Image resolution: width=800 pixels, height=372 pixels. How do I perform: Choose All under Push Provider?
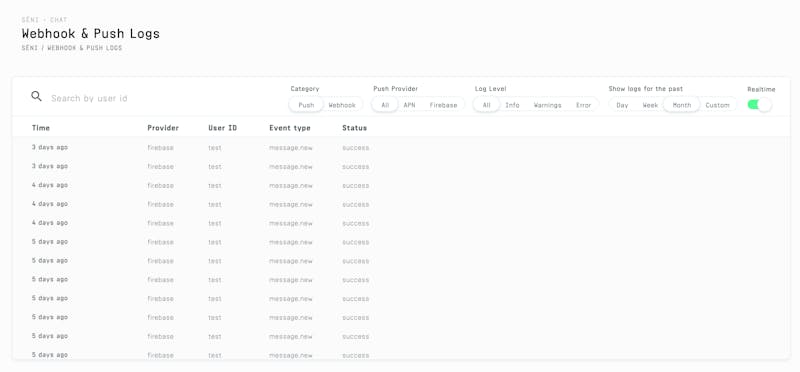385,105
